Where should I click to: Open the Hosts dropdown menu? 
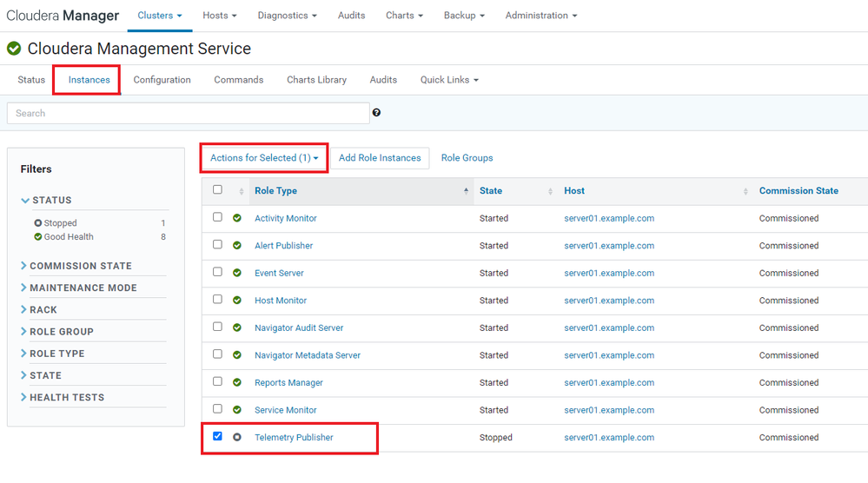pyautogui.click(x=219, y=16)
